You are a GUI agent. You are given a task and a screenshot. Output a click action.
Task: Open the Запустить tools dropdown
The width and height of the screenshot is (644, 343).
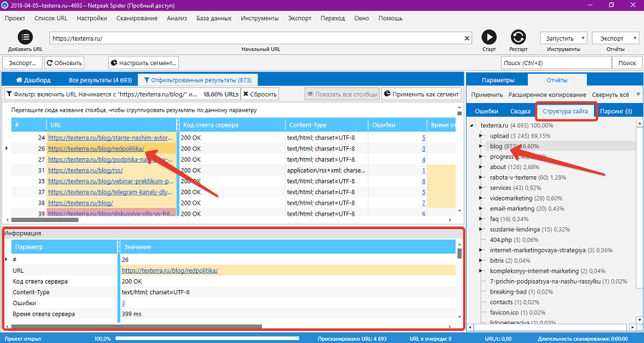pos(563,38)
